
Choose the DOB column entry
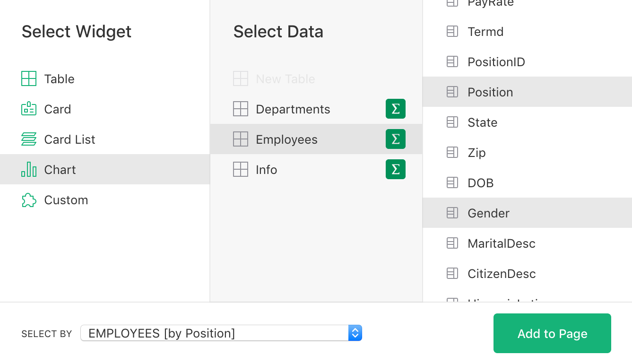coord(480,182)
